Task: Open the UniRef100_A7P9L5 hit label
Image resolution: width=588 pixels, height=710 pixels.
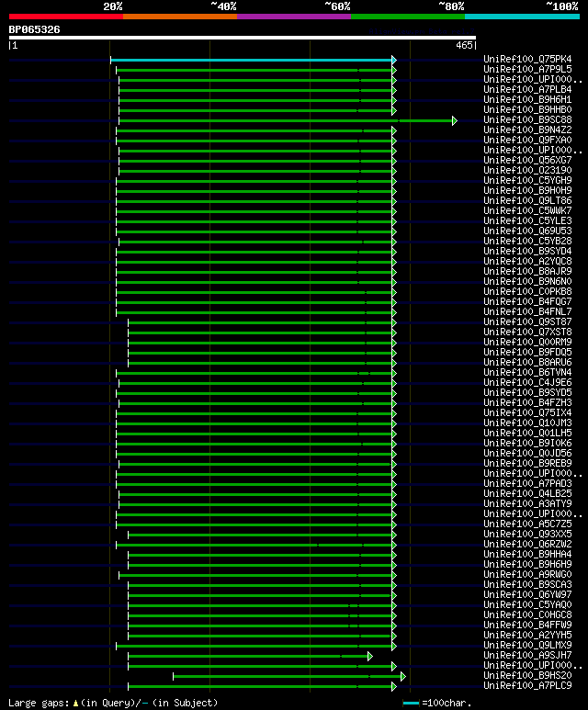Action: coord(527,69)
